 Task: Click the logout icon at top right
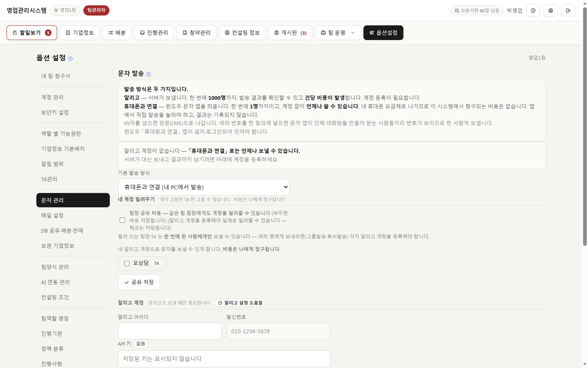coord(568,10)
